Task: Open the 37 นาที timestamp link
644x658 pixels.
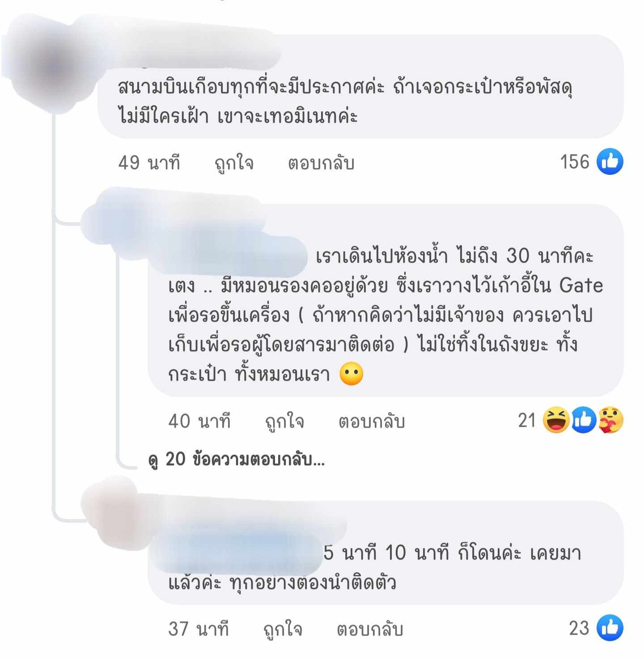Action: (x=199, y=628)
